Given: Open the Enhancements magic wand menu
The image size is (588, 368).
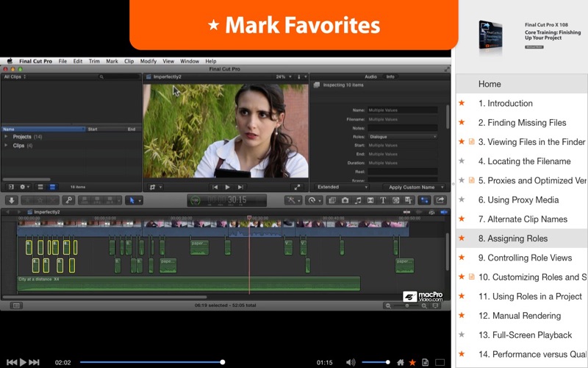Looking at the screenshot, I should click(292, 200).
